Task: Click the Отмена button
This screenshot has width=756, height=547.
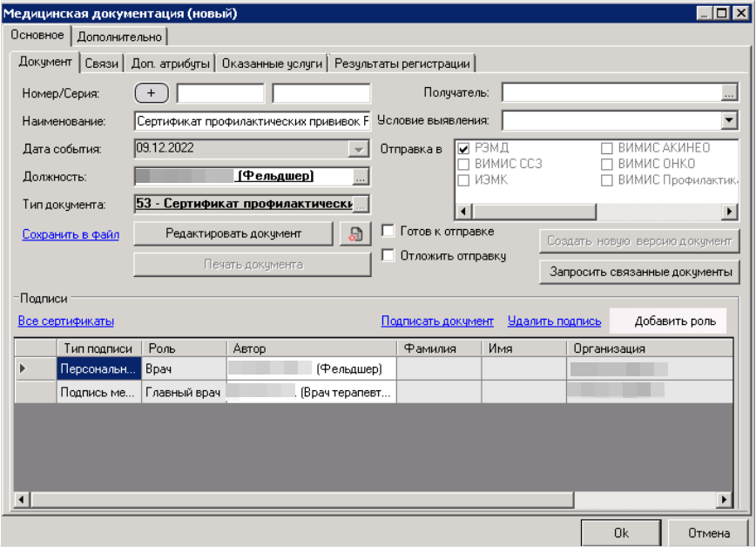Action: pos(709,533)
